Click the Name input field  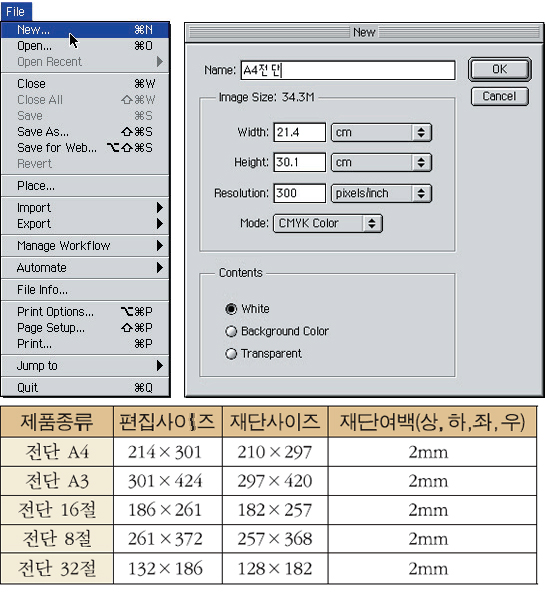point(348,70)
